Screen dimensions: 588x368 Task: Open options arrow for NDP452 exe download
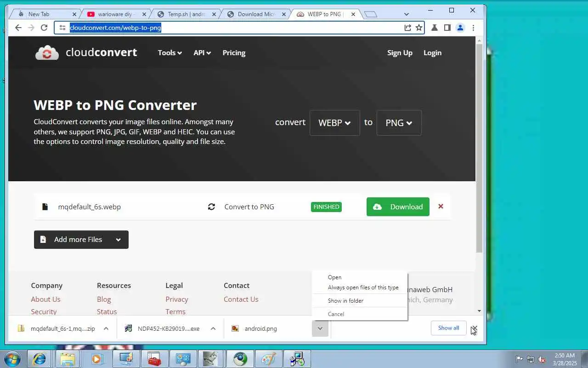coord(213,328)
